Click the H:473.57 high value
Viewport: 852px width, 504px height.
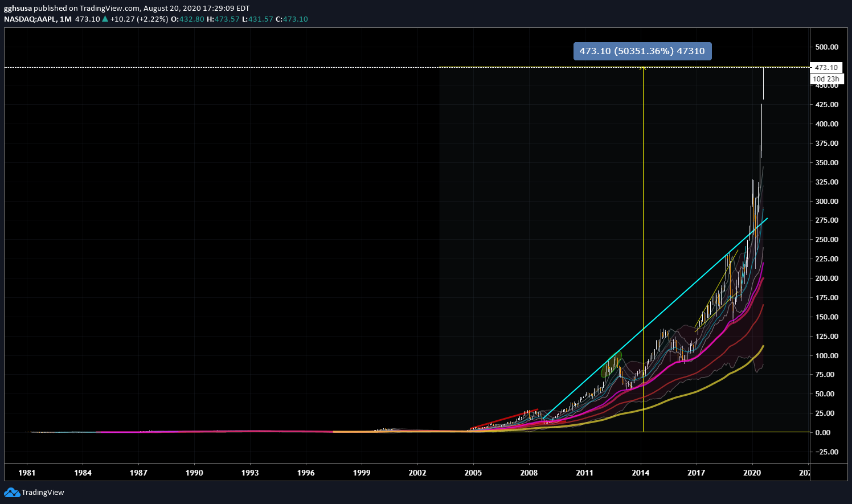[x=223, y=19]
